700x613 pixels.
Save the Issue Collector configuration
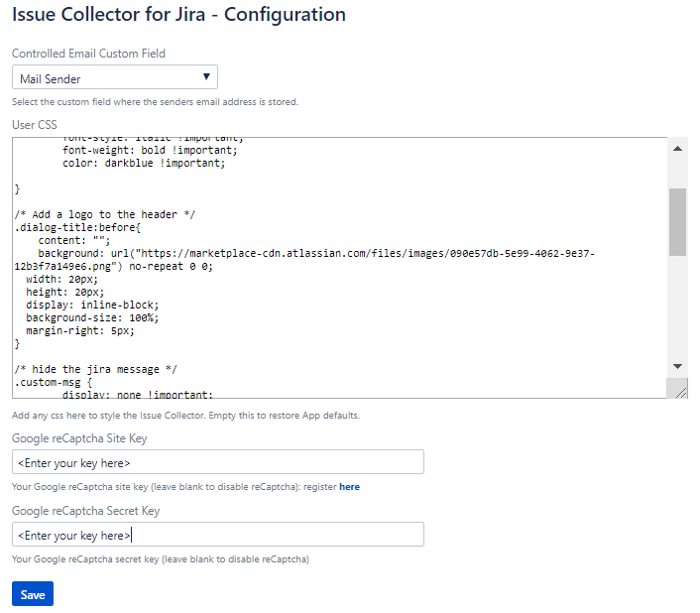[x=33, y=594]
